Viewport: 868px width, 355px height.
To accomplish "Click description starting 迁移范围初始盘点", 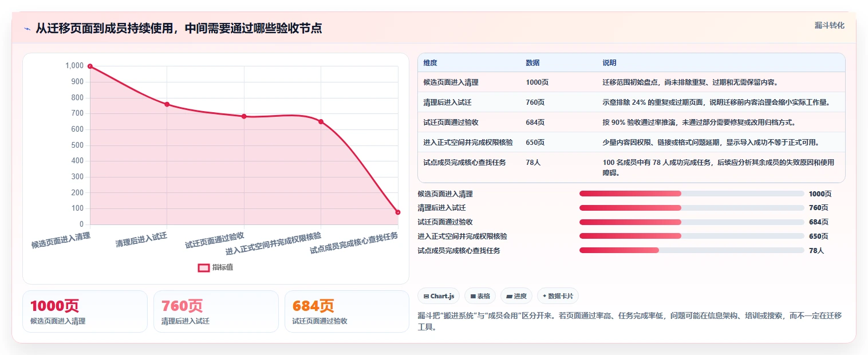I will pyautogui.click(x=690, y=82).
